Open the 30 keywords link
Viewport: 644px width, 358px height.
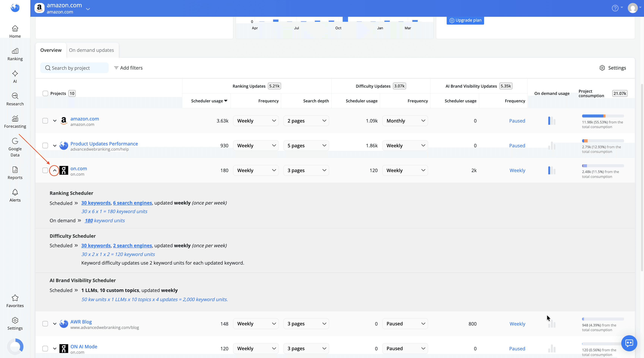(96, 203)
